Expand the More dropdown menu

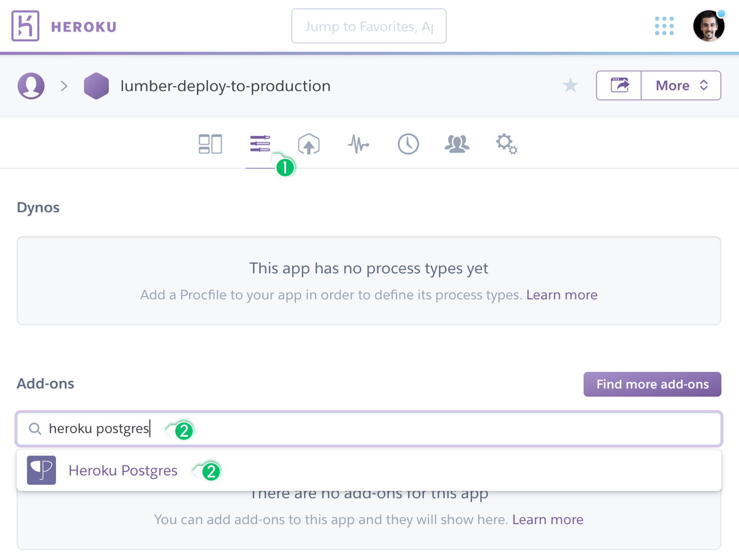[x=682, y=85]
